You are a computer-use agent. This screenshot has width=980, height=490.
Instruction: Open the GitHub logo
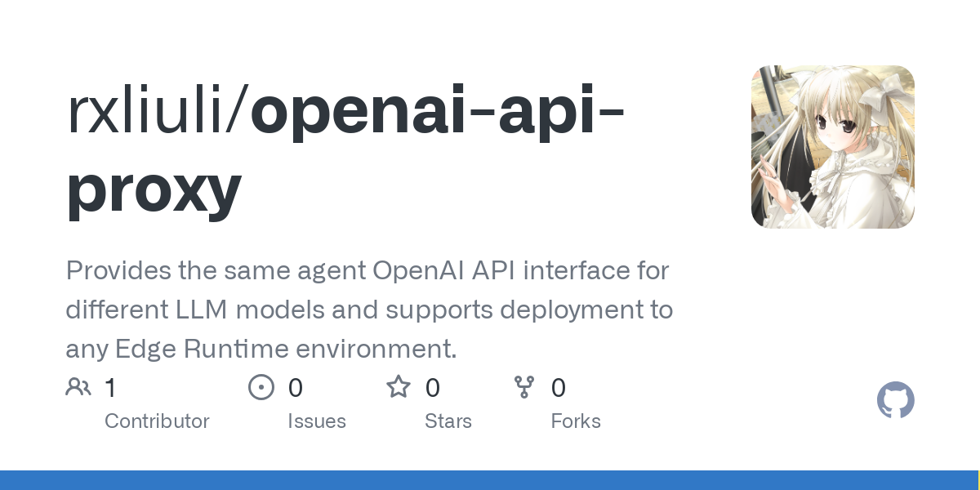point(896,401)
